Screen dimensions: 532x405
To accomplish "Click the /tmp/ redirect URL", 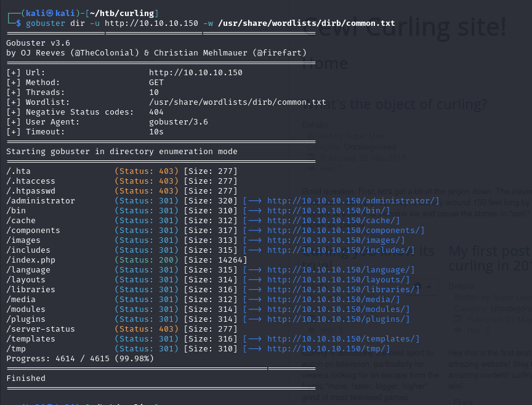I will tap(328, 349).
